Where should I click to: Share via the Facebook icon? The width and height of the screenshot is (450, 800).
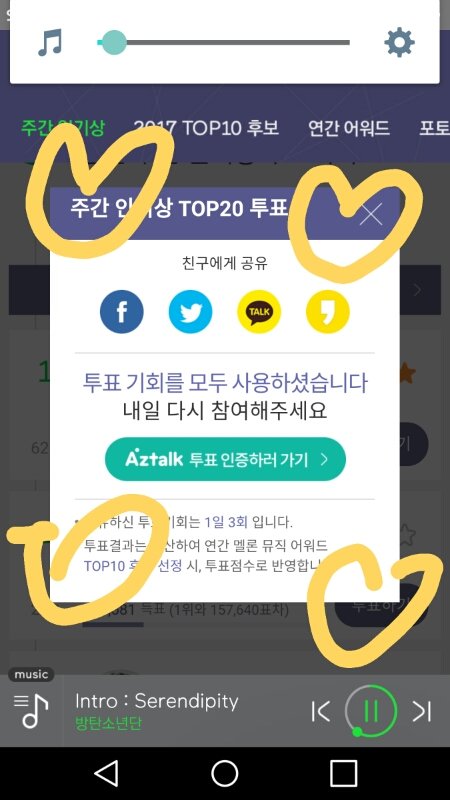pos(121,311)
